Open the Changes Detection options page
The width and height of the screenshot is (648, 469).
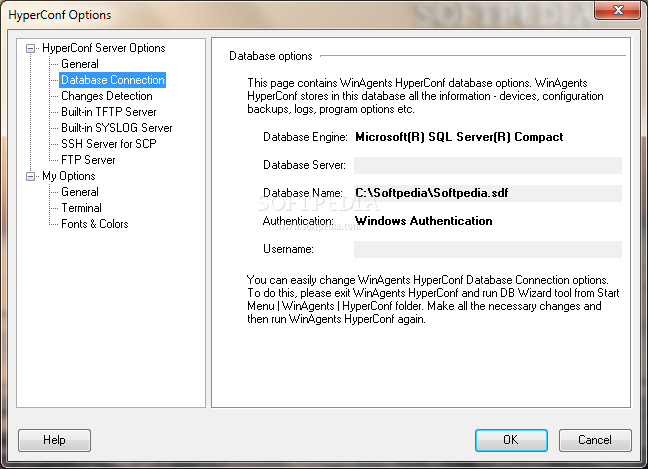pyautogui.click(x=107, y=96)
